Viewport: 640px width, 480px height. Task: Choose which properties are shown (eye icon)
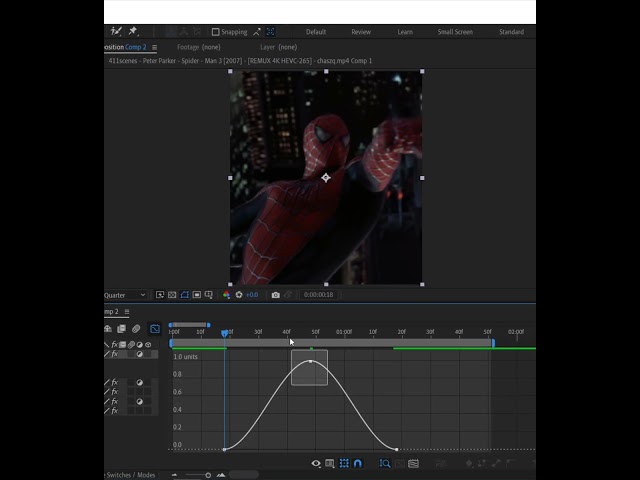pyautogui.click(x=316, y=463)
